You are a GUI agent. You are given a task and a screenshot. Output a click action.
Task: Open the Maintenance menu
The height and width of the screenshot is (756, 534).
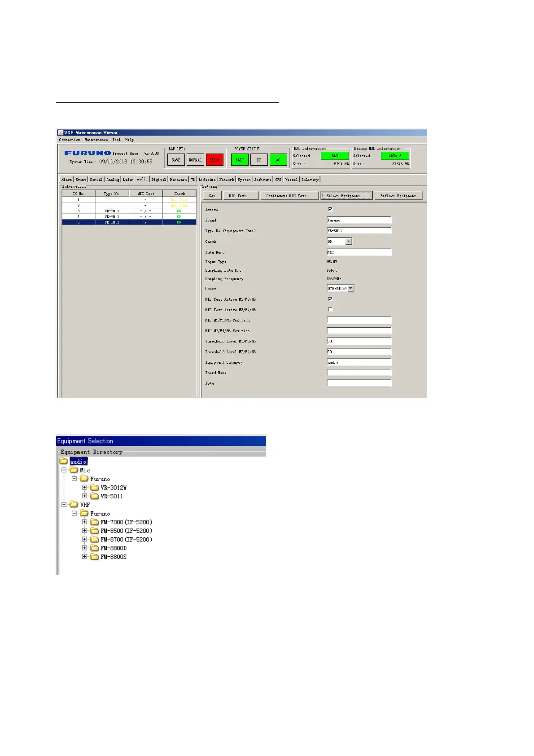click(x=96, y=140)
